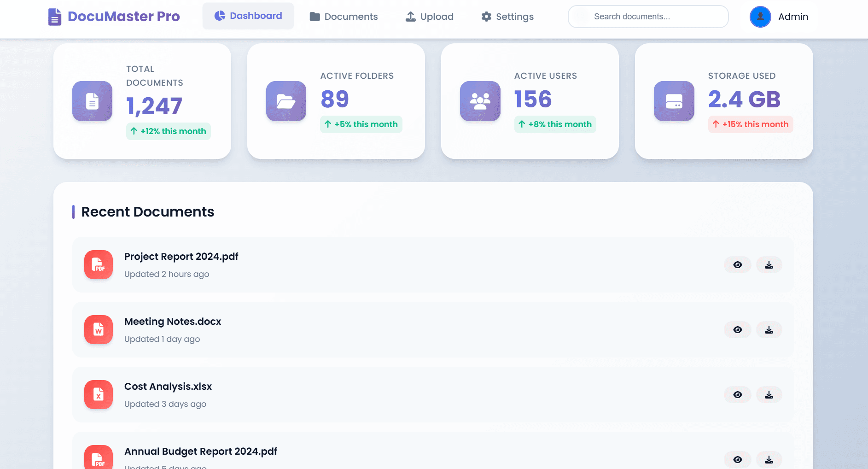Click the Active Users people icon

point(480,101)
